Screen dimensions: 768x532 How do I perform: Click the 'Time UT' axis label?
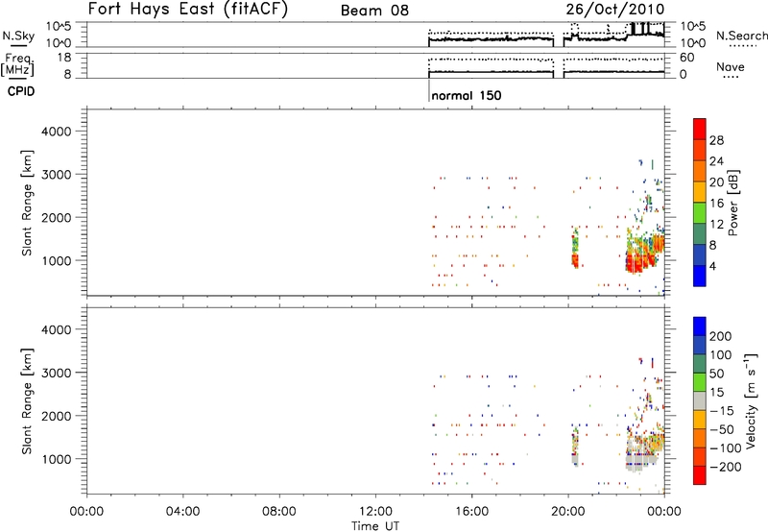click(x=375, y=526)
